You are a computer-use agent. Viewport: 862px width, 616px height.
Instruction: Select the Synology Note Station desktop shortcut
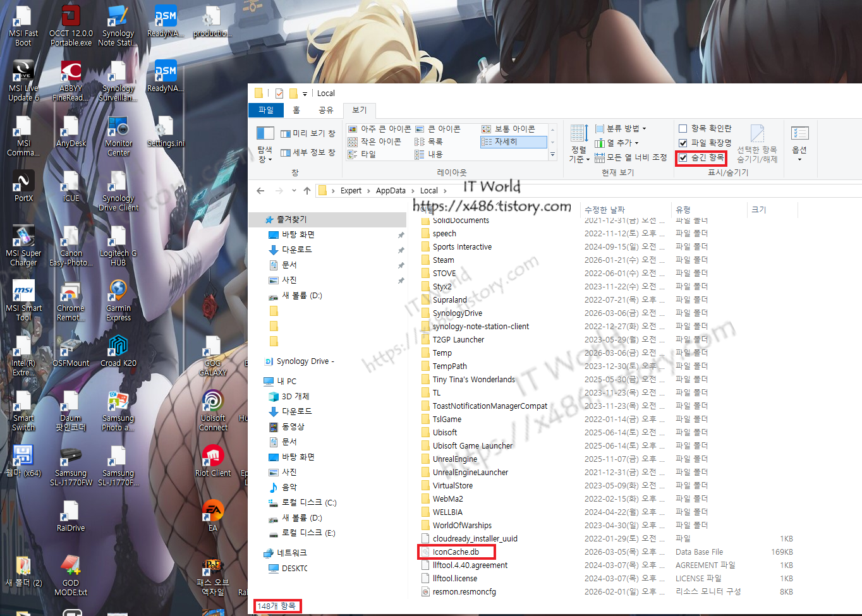pos(118,25)
